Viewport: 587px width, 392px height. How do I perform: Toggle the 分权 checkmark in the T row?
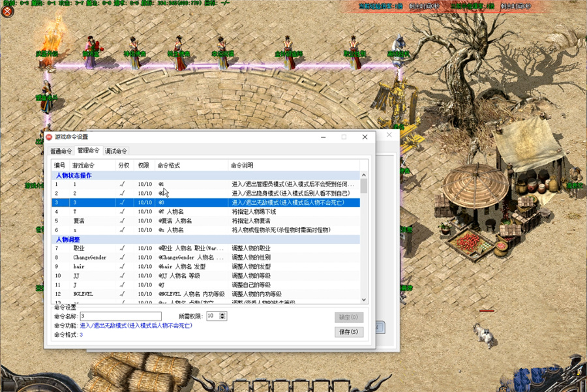coord(123,211)
